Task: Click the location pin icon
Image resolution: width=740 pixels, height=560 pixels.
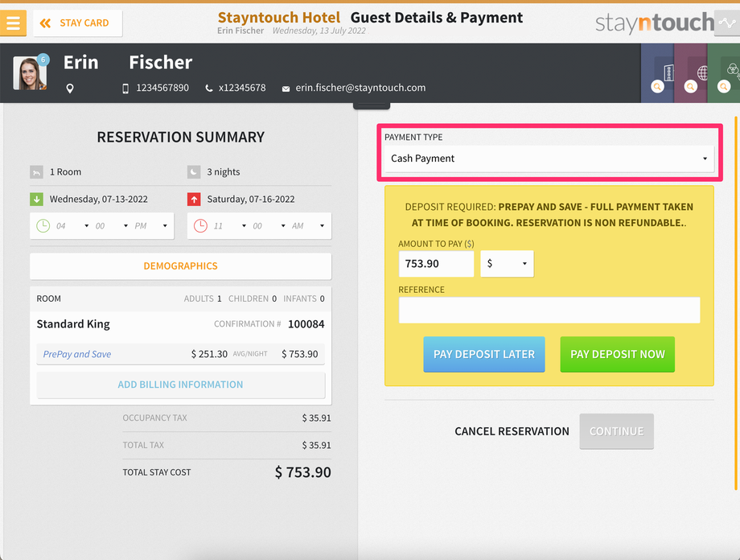Action: click(70, 89)
